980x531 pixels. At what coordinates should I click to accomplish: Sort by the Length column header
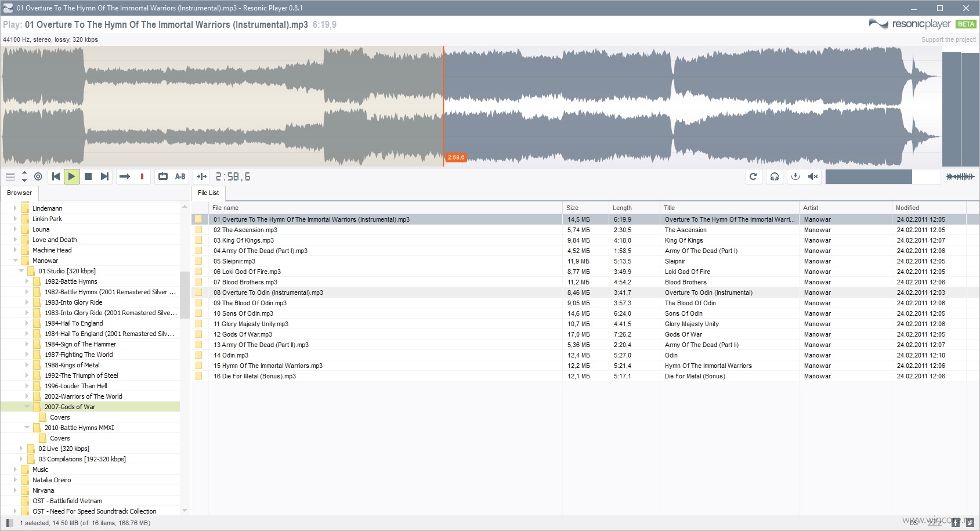(x=634, y=208)
